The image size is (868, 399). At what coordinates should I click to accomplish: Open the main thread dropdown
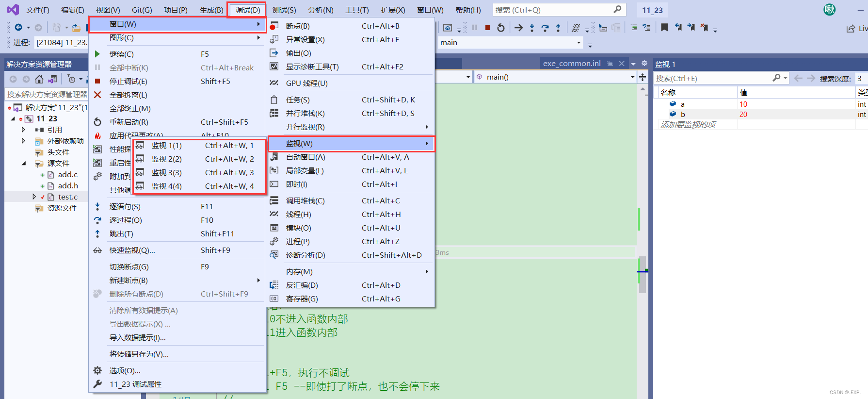(x=579, y=43)
